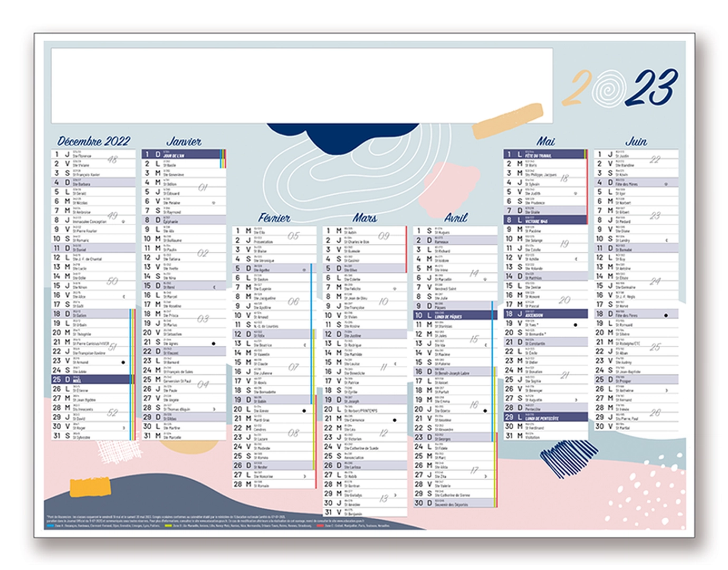
Task: Click week number 22 in Juin
Action: click(x=655, y=159)
